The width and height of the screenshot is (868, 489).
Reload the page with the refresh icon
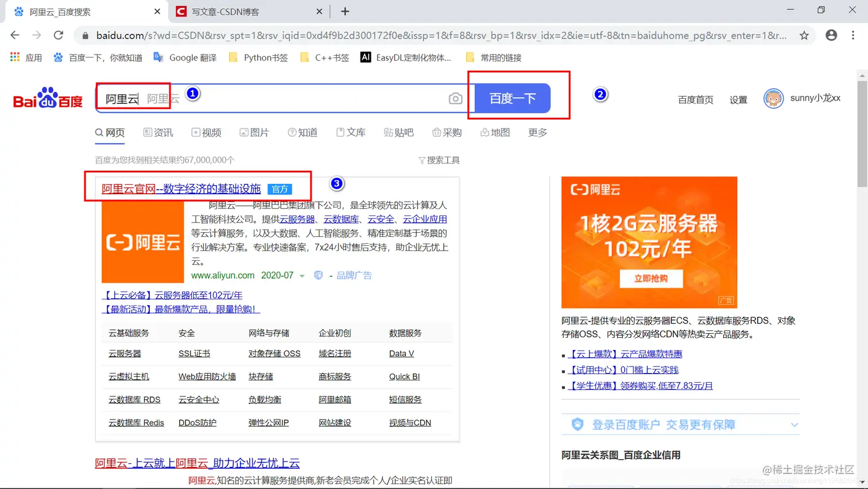59,35
